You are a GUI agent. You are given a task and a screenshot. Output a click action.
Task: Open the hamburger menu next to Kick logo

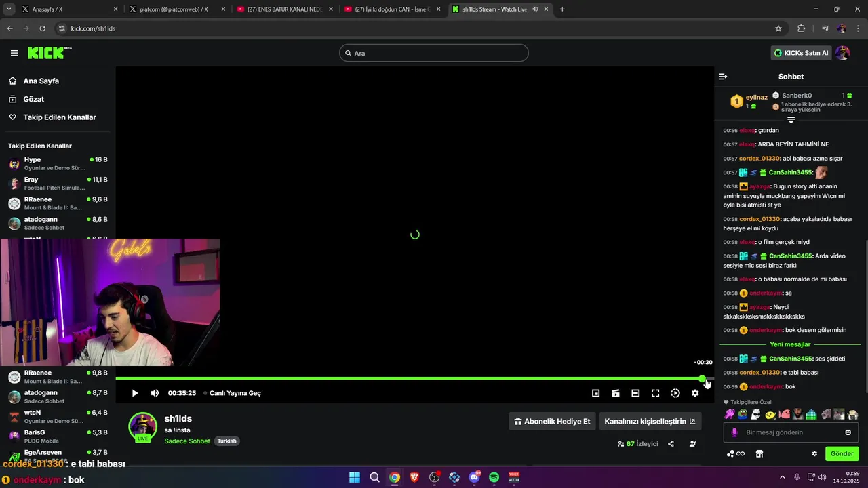point(14,53)
